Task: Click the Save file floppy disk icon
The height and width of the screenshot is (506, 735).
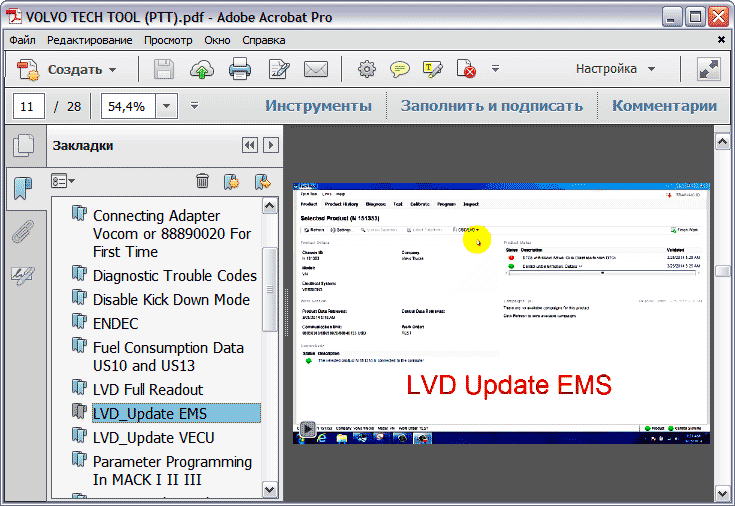Action: pyautogui.click(x=164, y=69)
